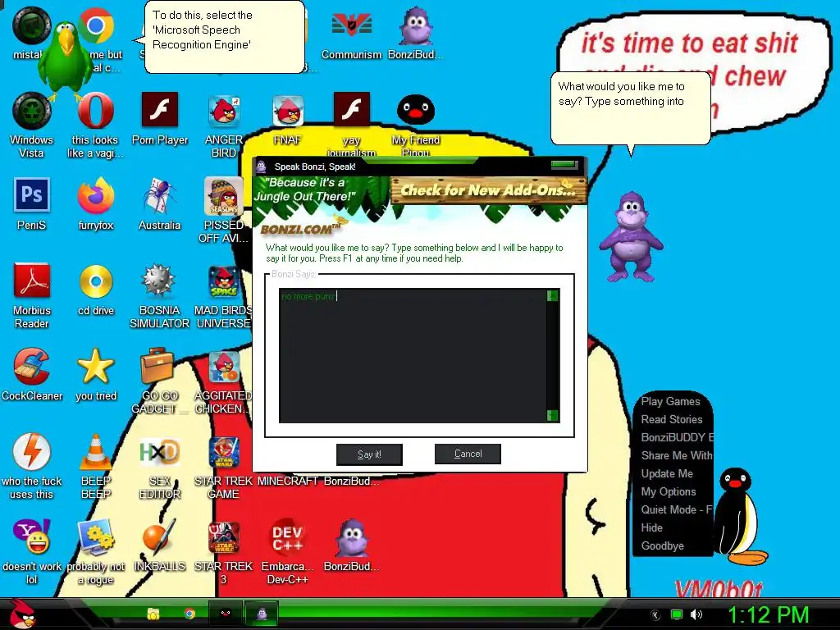Open the 'who the fuck uses this' lightning icon
The height and width of the screenshot is (630, 840).
pyautogui.click(x=32, y=452)
